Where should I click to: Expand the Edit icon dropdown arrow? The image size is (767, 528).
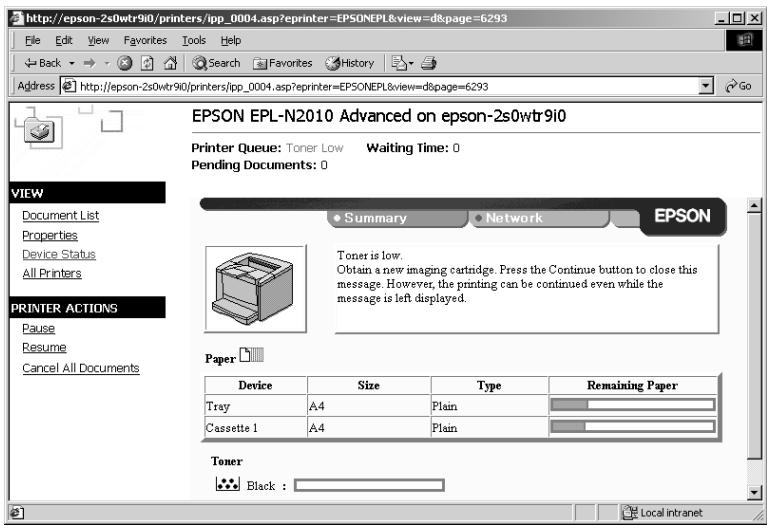point(411,63)
